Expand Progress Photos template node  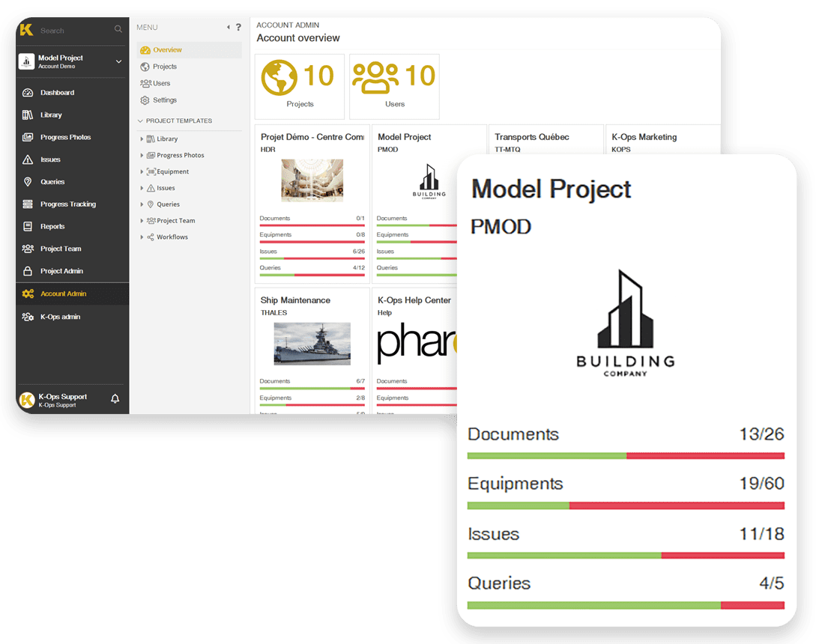coord(142,155)
